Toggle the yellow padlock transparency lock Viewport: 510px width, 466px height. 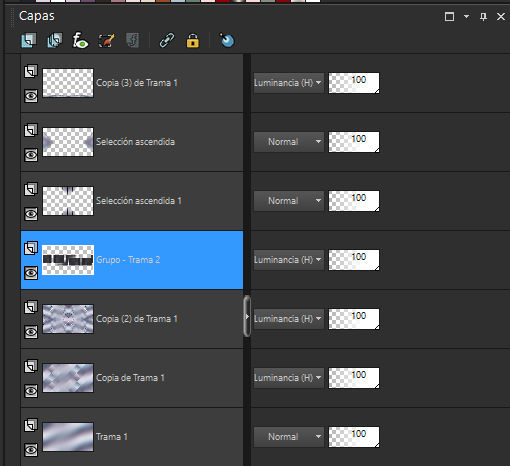click(x=193, y=41)
